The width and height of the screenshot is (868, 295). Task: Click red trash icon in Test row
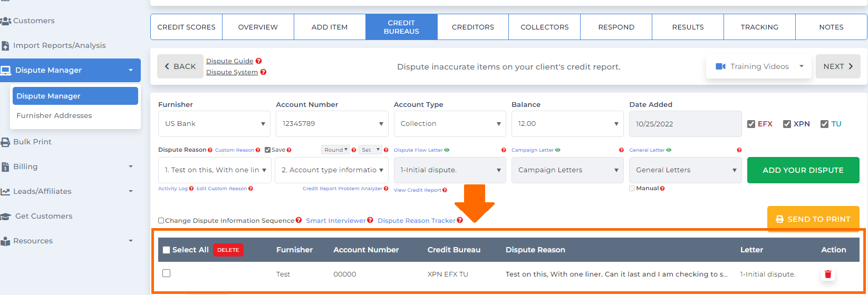(x=828, y=274)
